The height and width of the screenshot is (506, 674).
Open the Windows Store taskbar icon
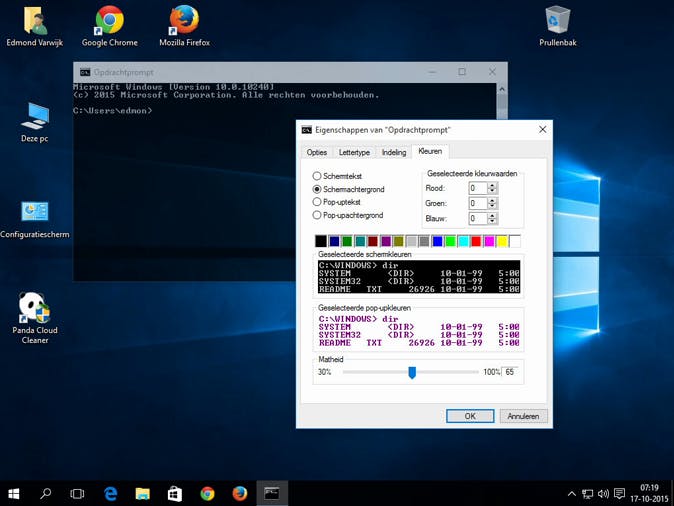pyautogui.click(x=175, y=493)
